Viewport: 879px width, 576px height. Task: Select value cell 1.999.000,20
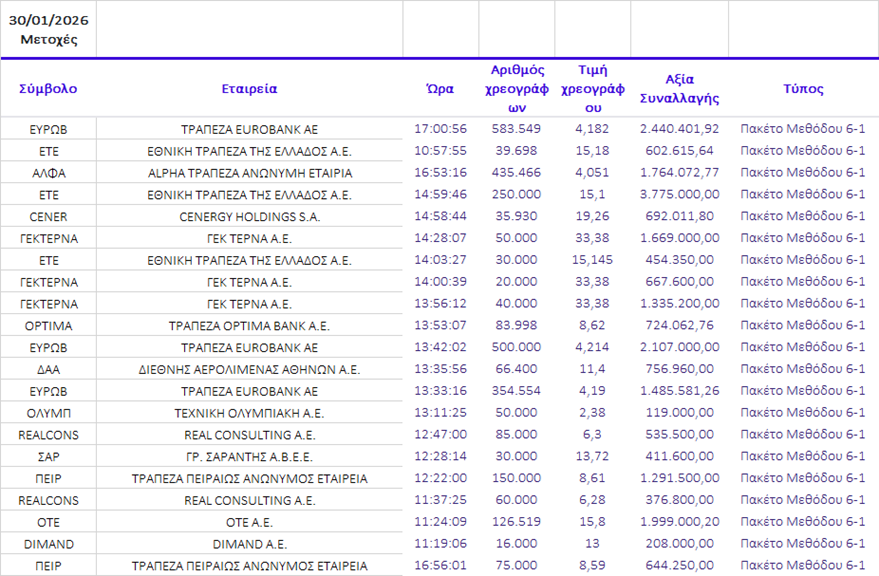click(x=679, y=523)
